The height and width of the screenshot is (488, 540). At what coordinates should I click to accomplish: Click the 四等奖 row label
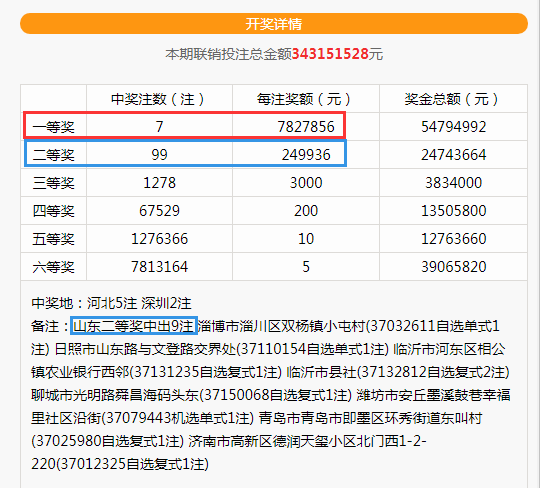(53, 211)
